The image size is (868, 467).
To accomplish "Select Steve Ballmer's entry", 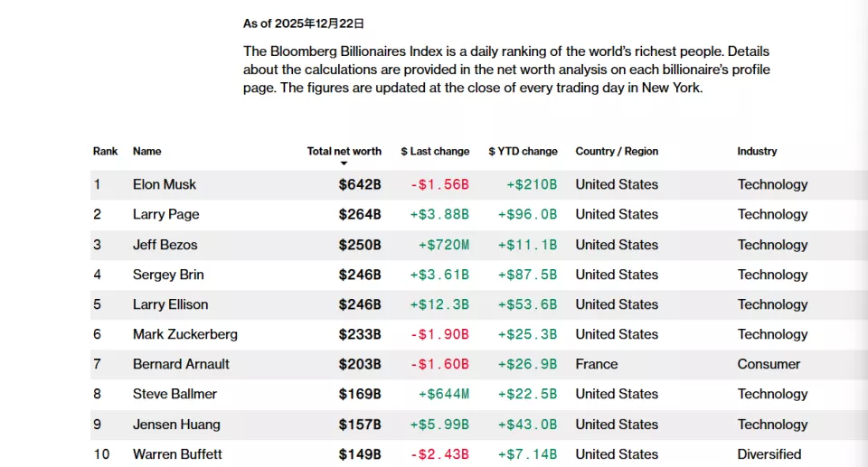I will click(x=175, y=394).
